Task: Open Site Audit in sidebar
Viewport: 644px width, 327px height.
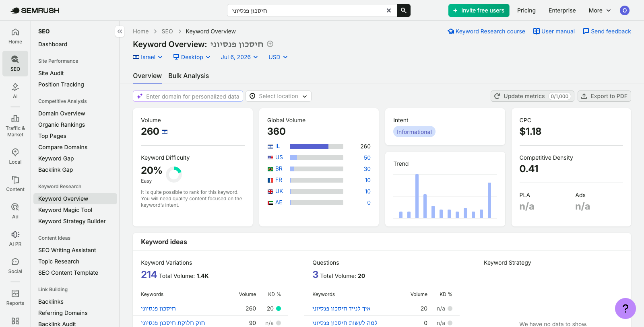Action: pos(51,73)
